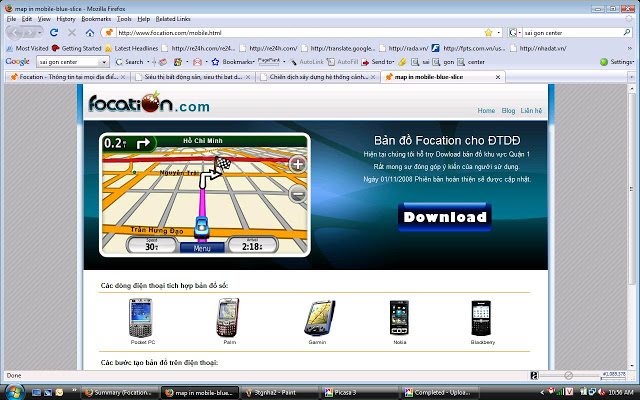Click the blue car icon on the map

tap(201, 227)
